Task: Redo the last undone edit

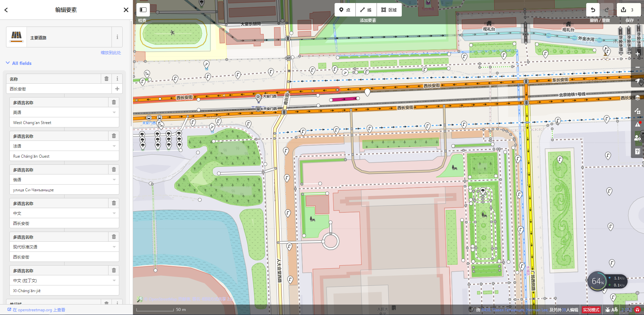Action: coord(606,10)
